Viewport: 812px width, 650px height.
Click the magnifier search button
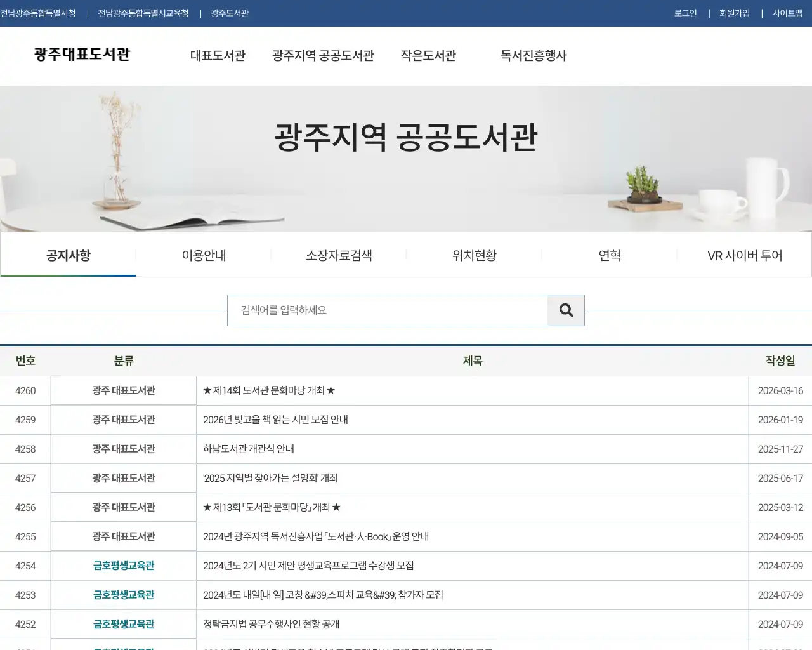point(566,310)
